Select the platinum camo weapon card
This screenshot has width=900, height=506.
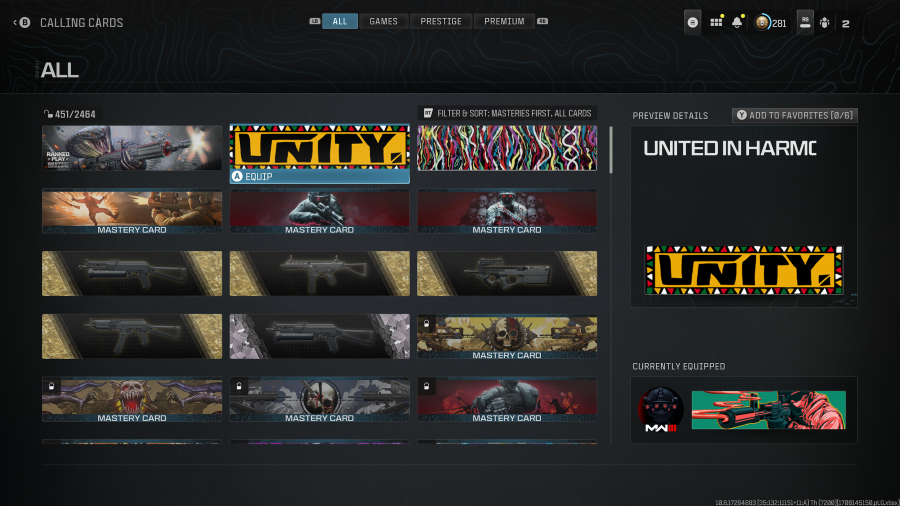[320, 336]
